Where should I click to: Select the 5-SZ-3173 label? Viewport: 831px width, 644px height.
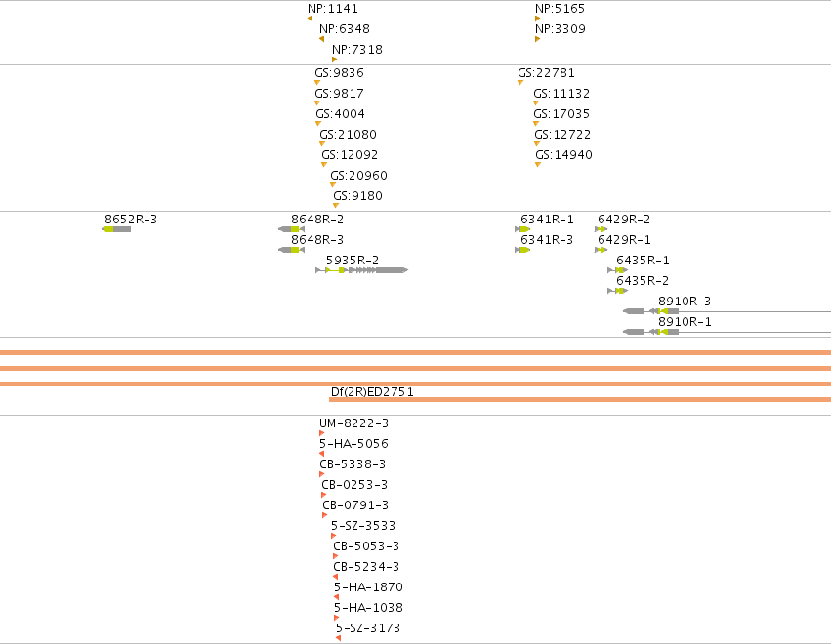click(368, 628)
